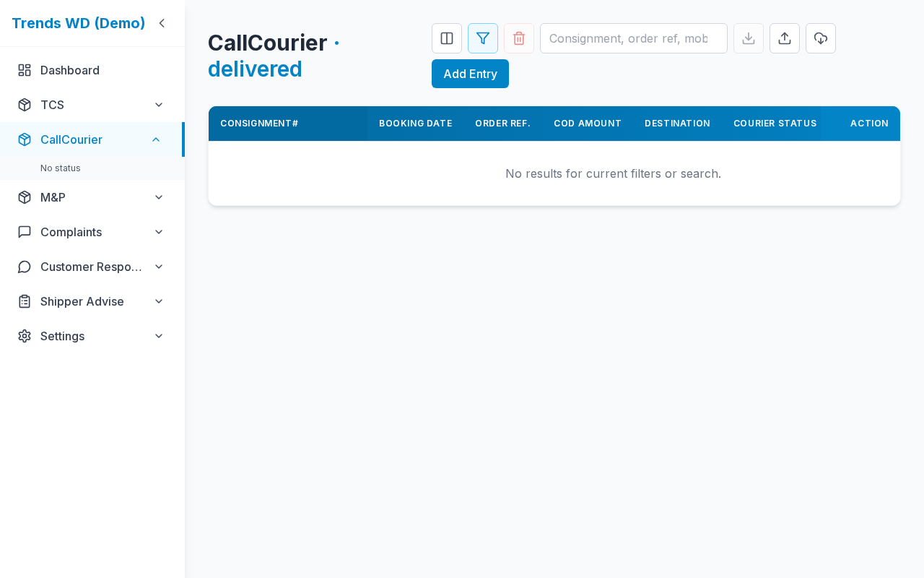Sort by COD Amount column header
The image size is (924, 578).
coord(588,124)
